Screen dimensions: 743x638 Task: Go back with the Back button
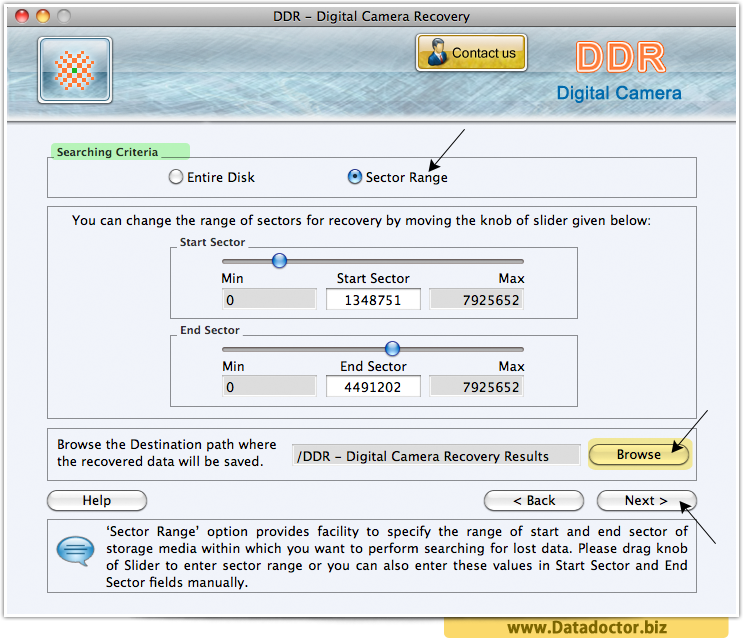tap(534, 501)
